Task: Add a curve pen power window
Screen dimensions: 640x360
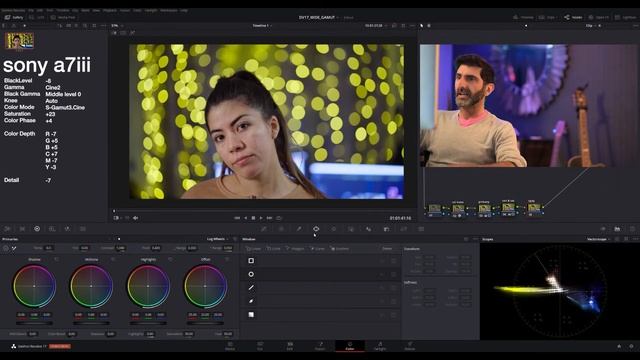Action: pos(251,301)
